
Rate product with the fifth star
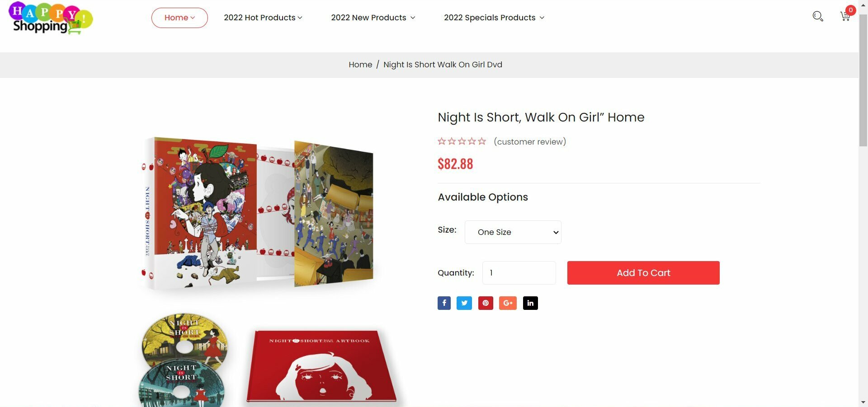[482, 141]
